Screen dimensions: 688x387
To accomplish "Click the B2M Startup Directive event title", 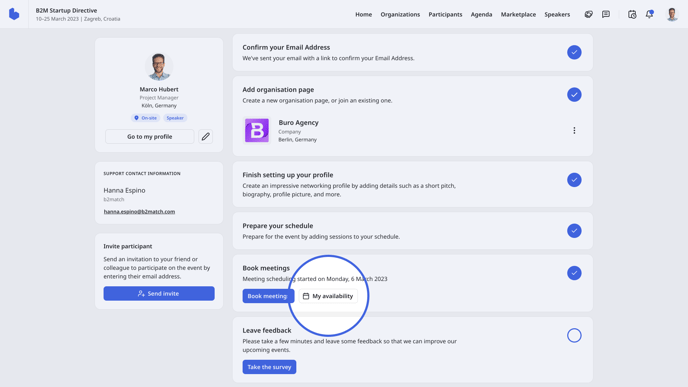I will pyautogui.click(x=66, y=11).
